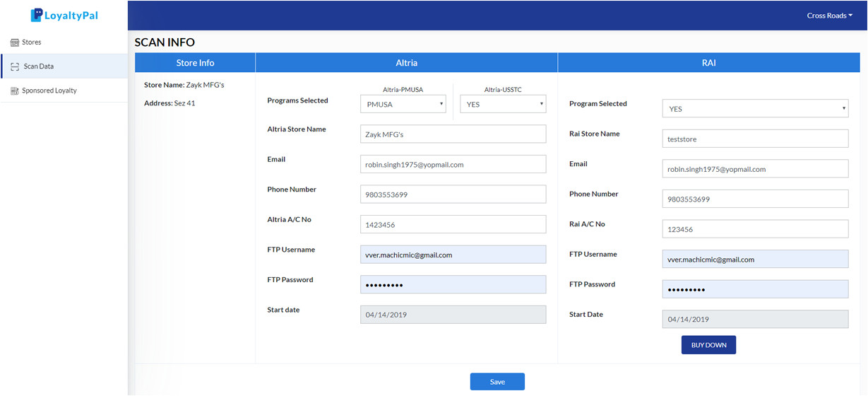Open the Altria-USSTC program dropdown
This screenshot has height=396, width=868.
point(503,104)
